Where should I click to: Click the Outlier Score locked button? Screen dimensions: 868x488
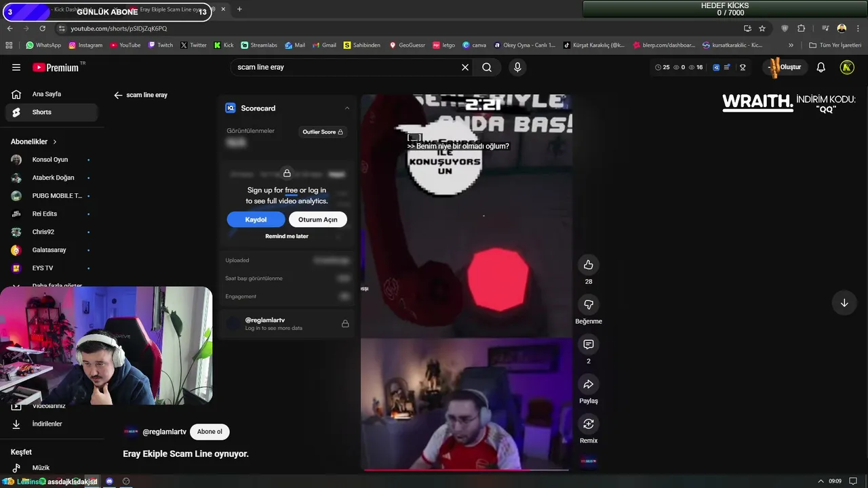(323, 132)
